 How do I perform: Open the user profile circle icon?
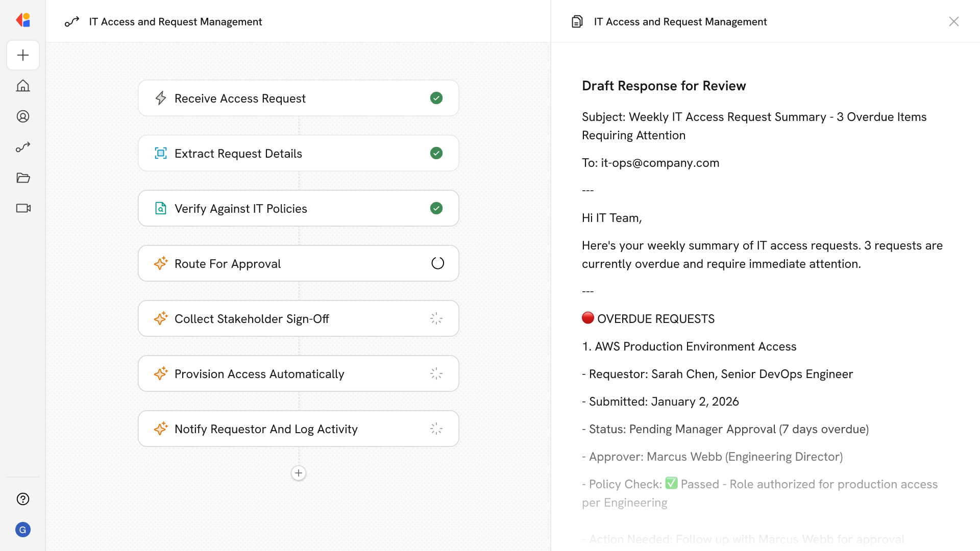(x=23, y=116)
